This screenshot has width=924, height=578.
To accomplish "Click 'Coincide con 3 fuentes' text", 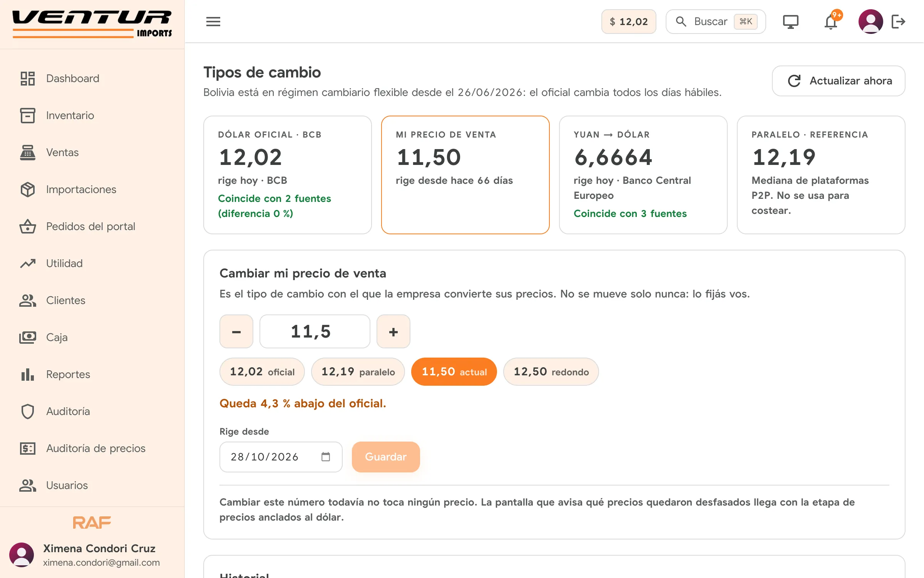I will tap(630, 214).
